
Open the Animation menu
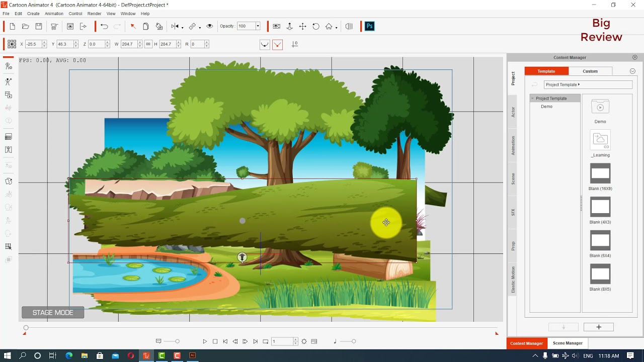[x=54, y=14]
